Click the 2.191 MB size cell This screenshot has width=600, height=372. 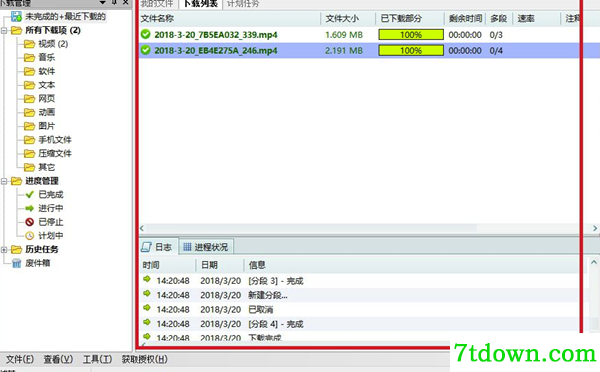[x=344, y=51]
